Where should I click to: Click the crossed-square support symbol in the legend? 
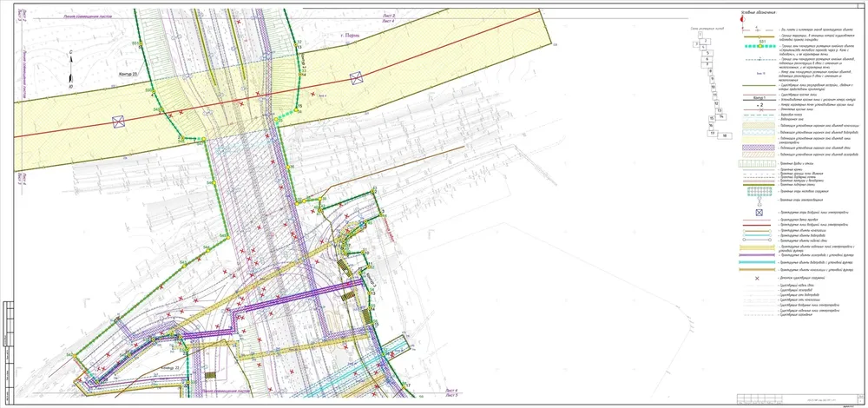(759, 213)
